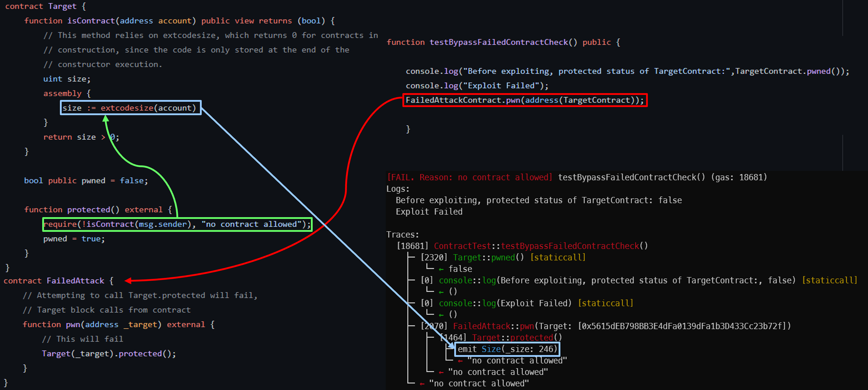868x390 pixels.
Task: Click the bool public pwned declaration
Action: tap(86, 181)
